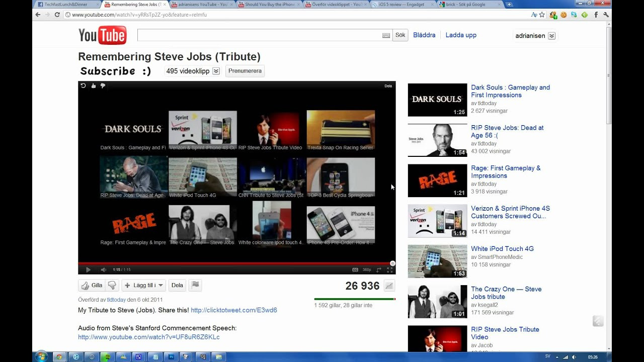Open the taskbar volume speaker icon
Image resolution: width=644 pixels, height=362 pixels.
click(x=573, y=357)
